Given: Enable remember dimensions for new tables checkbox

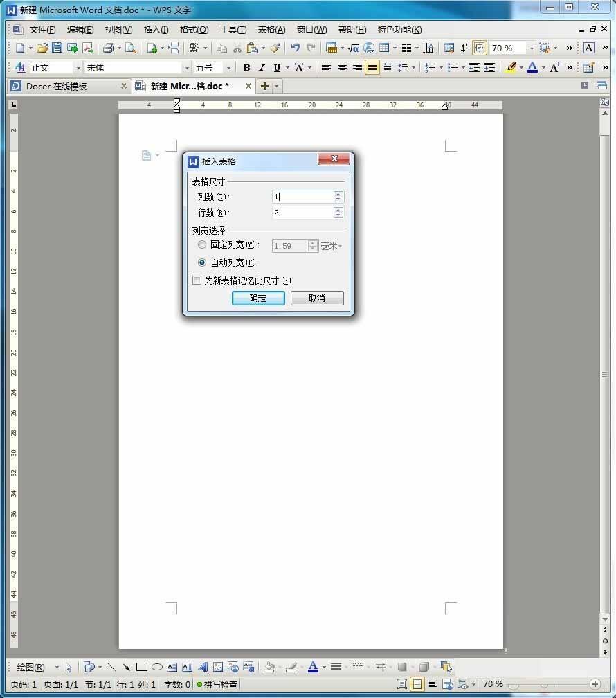Looking at the screenshot, I should (x=197, y=280).
